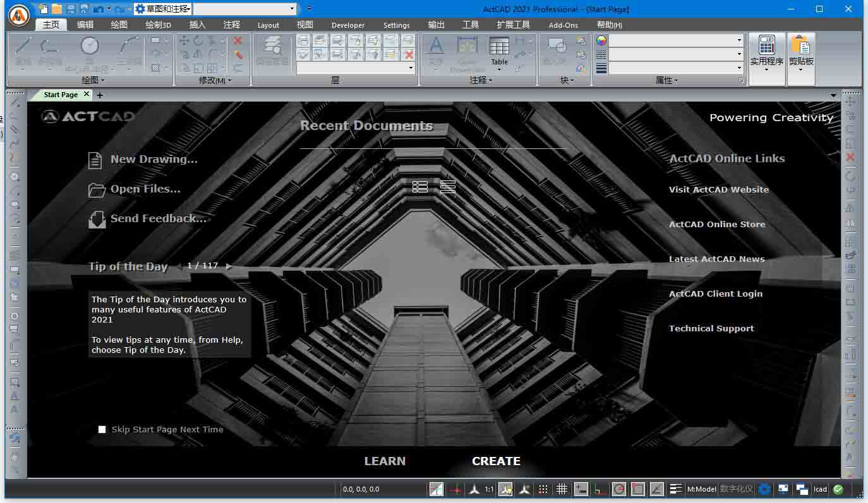This screenshot has height=503, width=868.
Task: Open the ActCAD Online Store link
Action: 717,224
